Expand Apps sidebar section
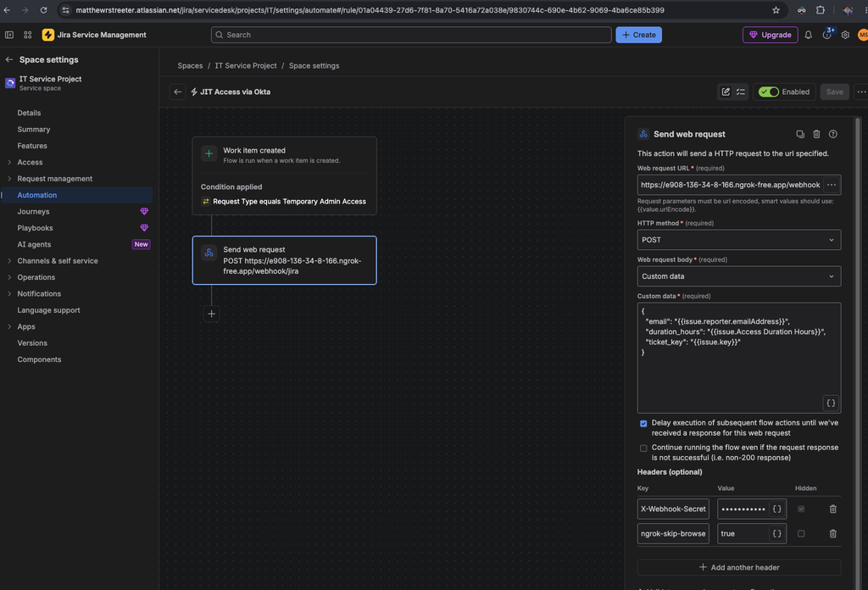The width and height of the screenshot is (868, 590). pos(9,326)
